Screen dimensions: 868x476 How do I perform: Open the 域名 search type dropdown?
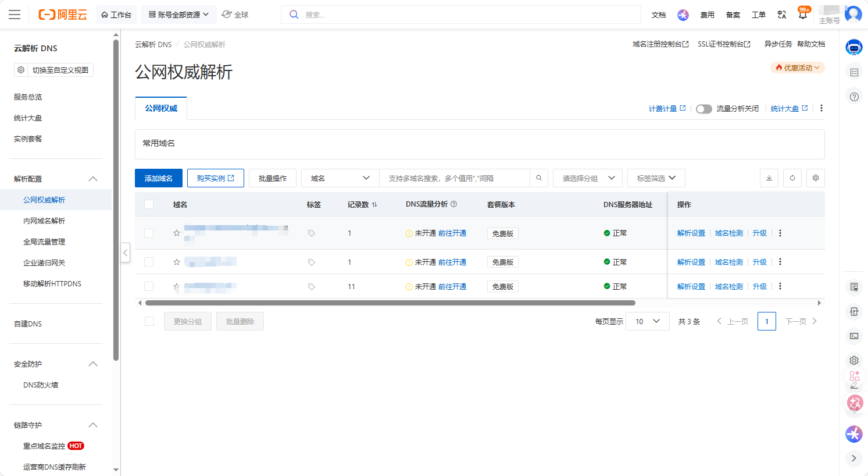340,178
